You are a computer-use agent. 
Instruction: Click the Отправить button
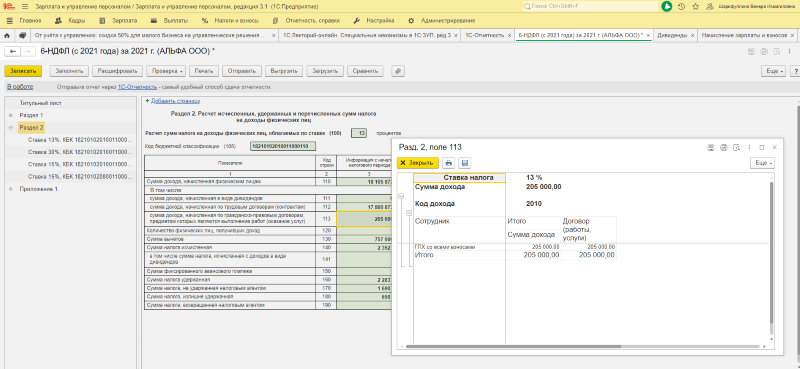242,71
